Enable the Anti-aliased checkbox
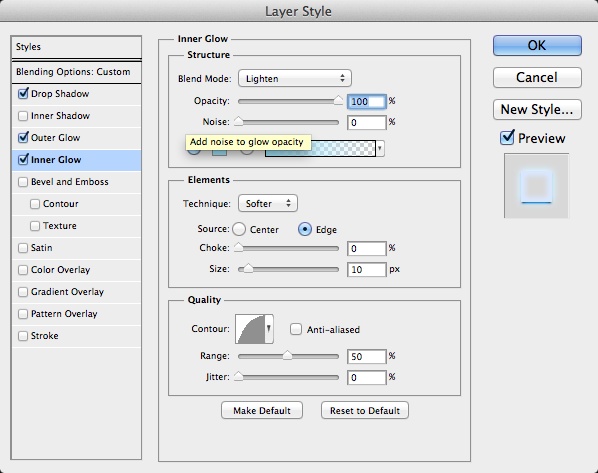 (296, 329)
